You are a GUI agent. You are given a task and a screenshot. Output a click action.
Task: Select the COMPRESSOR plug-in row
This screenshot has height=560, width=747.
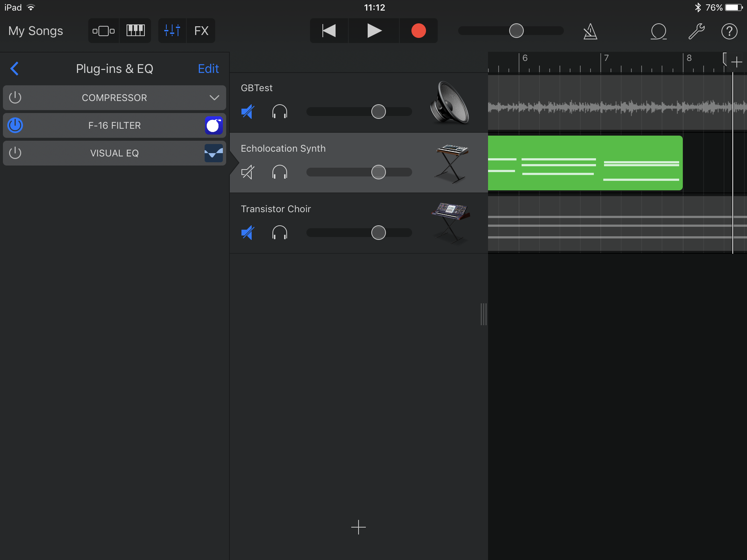click(x=115, y=98)
